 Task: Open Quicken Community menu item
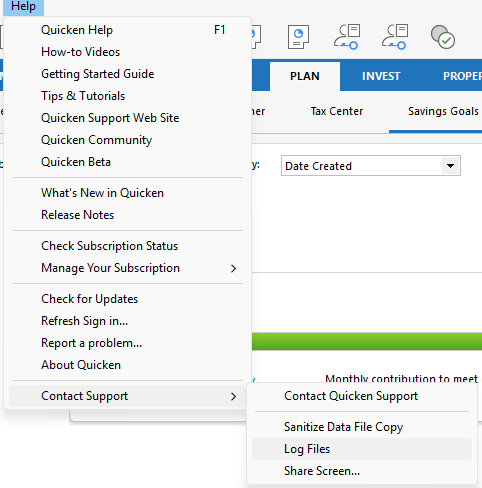tap(127, 140)
